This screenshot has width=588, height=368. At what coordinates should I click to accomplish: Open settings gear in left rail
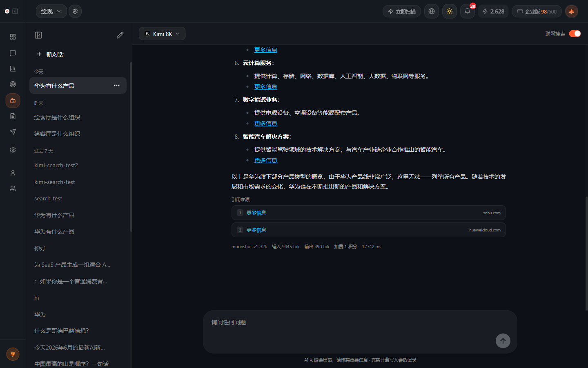[13, 150]
